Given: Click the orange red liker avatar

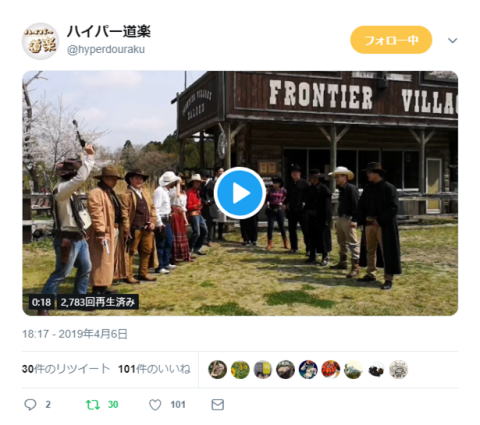Looking at the screenshot, I should pos(331,370).
